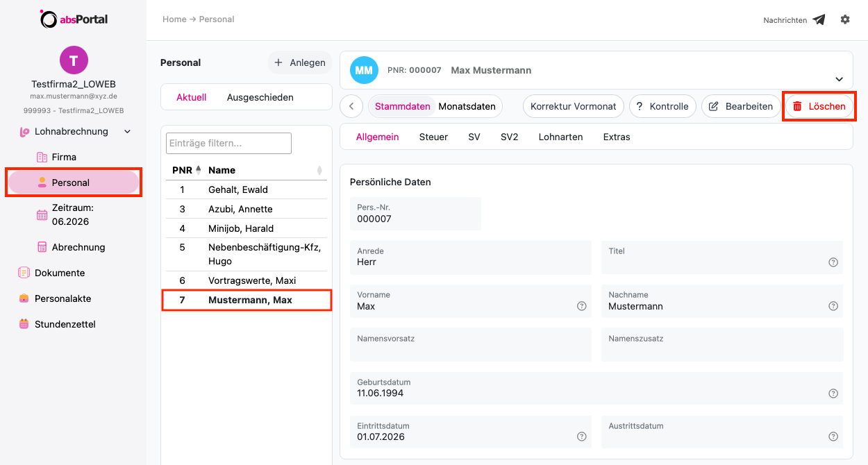Open Stundenzettel calendar icon in sidebar
868x465 pixels.
click(24, 324)
